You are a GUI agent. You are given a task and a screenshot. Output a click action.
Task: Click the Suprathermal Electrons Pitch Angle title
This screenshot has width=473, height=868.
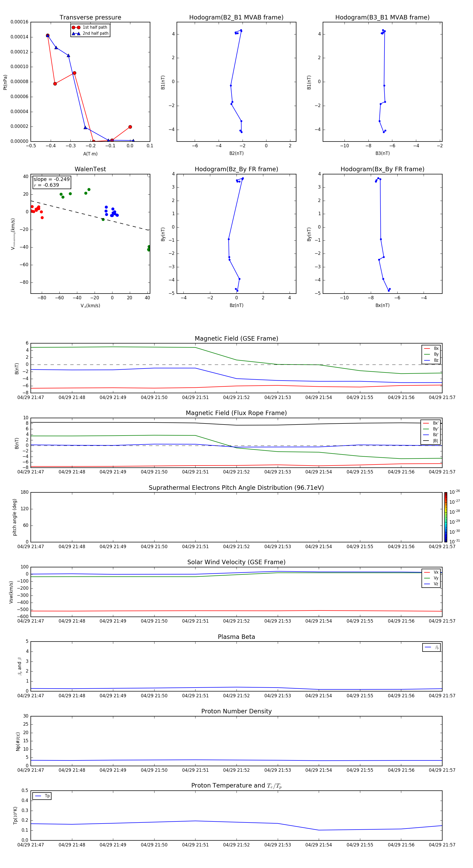pyautogui.click(x=236, y=488)
